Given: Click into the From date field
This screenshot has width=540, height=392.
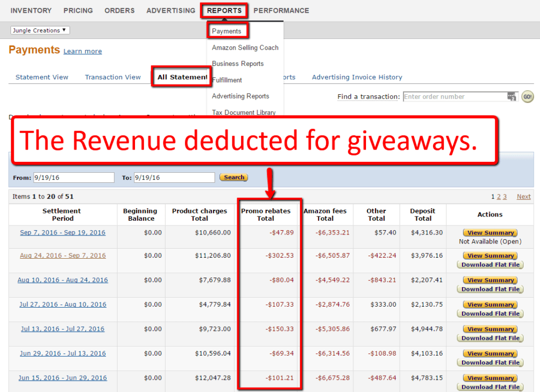Looking at the screenshot, I should (74, 178).
